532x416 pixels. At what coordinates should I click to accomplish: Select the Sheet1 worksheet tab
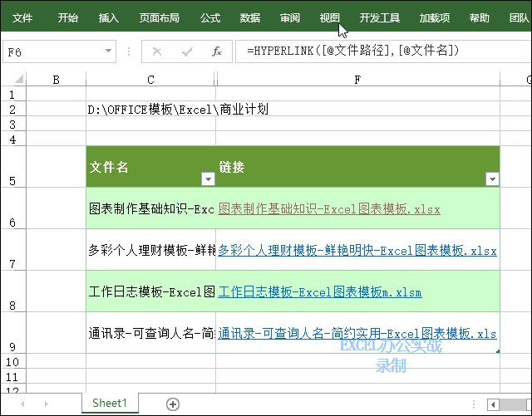pos(110,403)
